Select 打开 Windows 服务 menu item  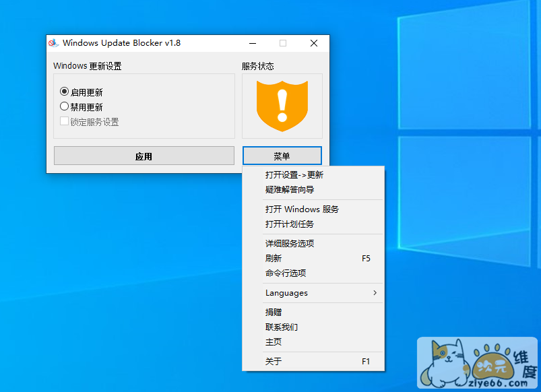coord(313,209)
